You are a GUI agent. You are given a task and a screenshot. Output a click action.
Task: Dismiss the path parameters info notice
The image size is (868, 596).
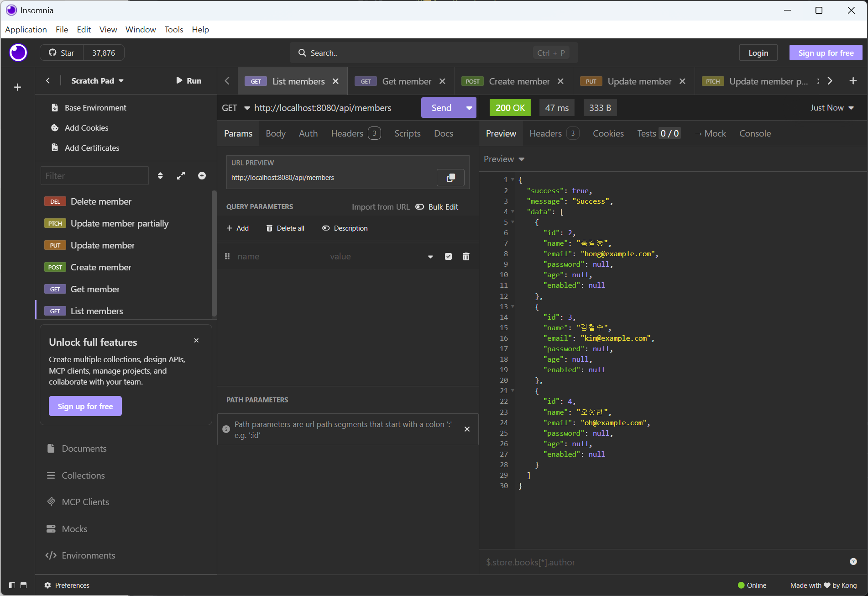467,429
